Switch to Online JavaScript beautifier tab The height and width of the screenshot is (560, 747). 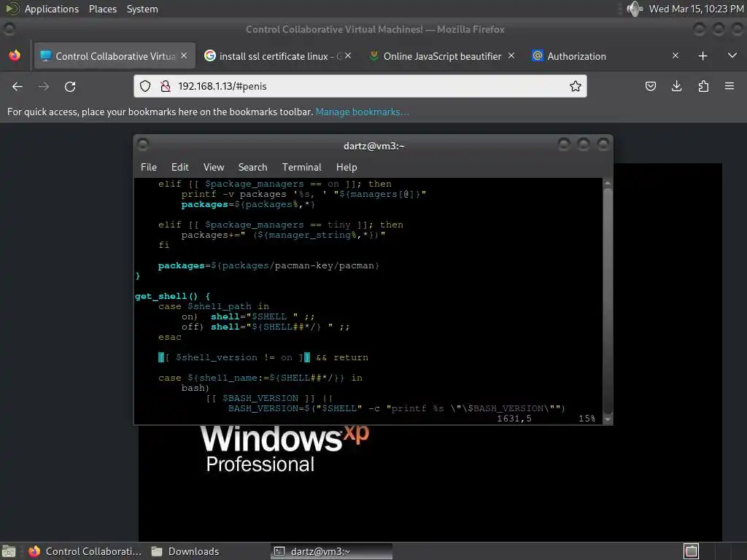(441, 56)
